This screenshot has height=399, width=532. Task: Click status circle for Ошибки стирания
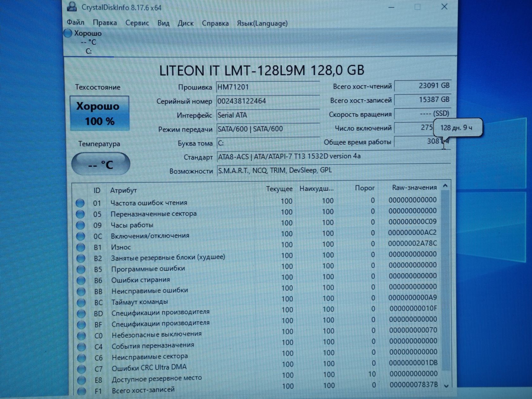(x=81, y=281)
